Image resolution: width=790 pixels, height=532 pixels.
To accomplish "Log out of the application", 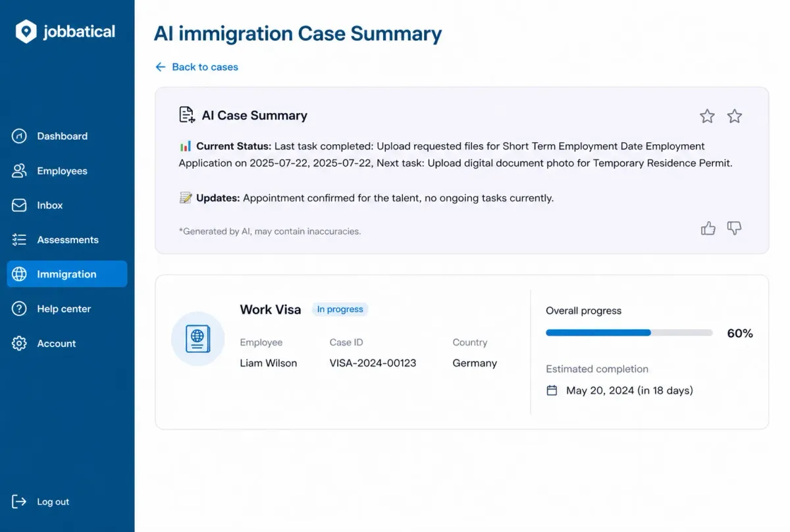I will pyautogui.click(x=41, y=502).
